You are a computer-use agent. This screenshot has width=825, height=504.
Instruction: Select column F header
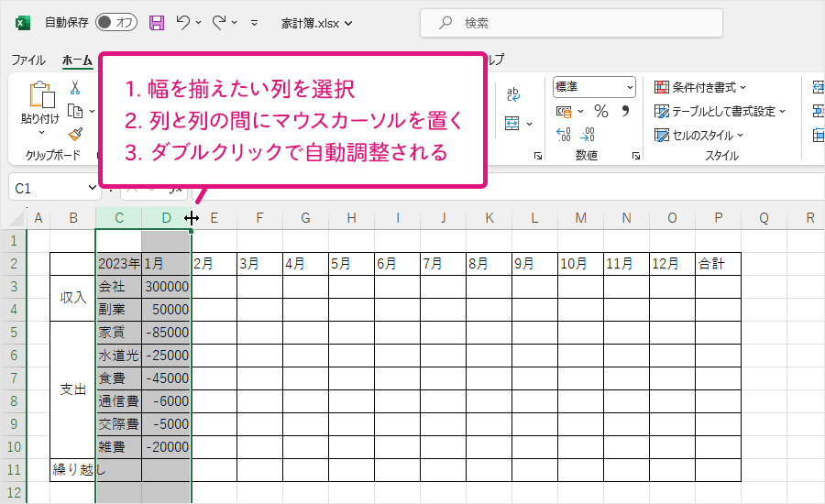(260, 217)
